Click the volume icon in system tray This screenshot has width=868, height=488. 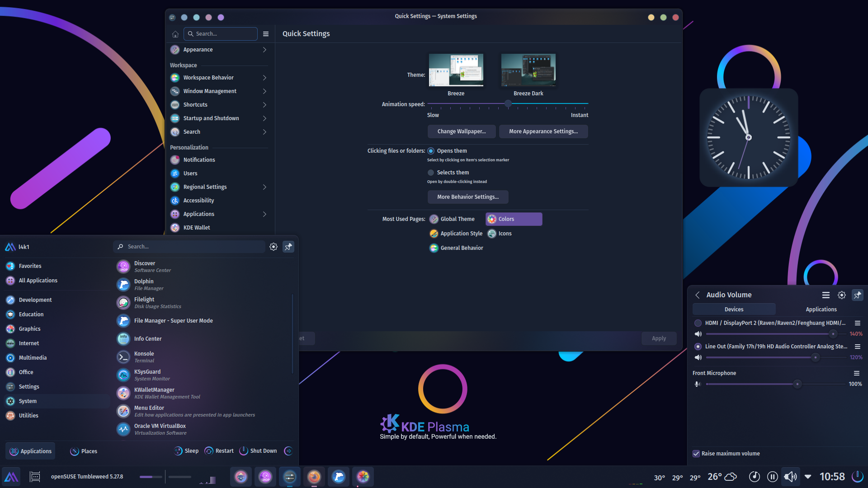791,477
